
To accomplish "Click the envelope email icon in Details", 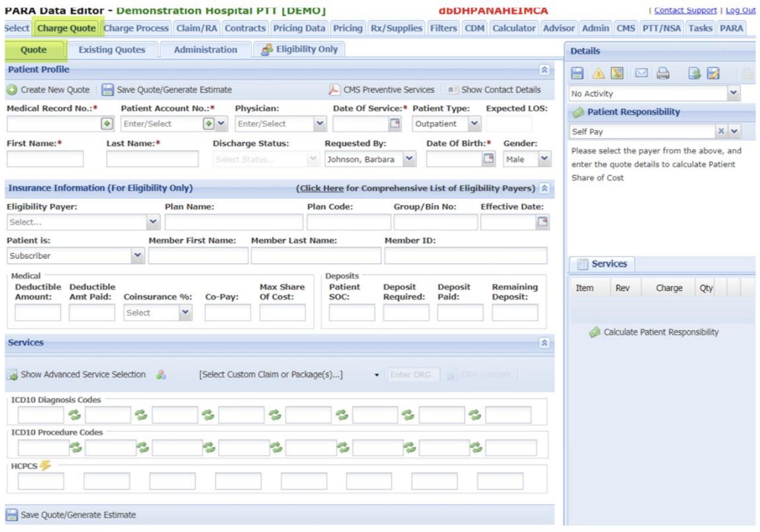I will [x=641, y=73].
